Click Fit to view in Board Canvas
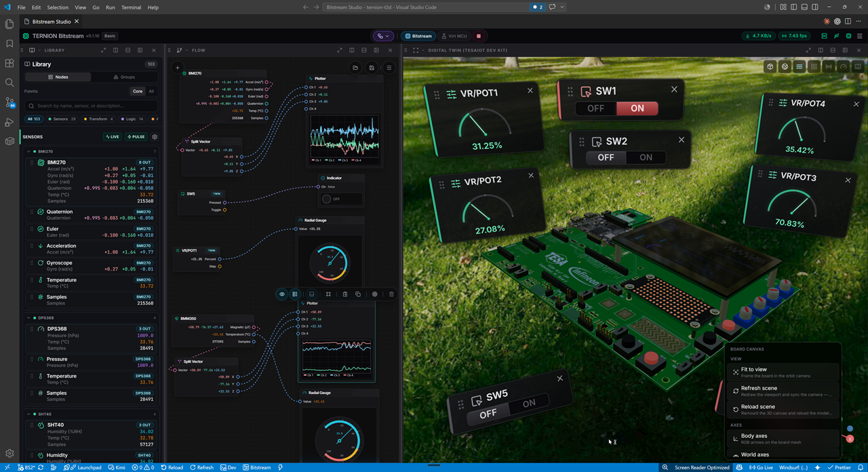Image resolution: width=868 pixels, height=472 pixels. click(x=783, y=372)
